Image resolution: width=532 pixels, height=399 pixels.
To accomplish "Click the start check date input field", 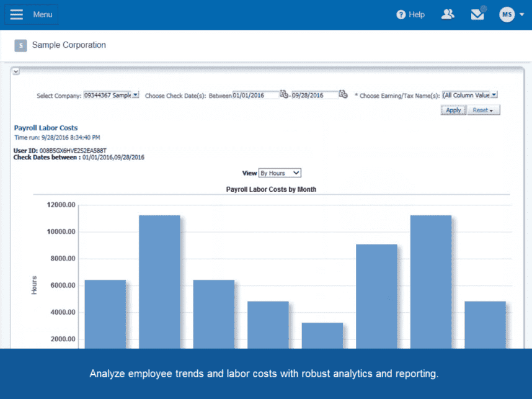I will [x=255, y=95].
